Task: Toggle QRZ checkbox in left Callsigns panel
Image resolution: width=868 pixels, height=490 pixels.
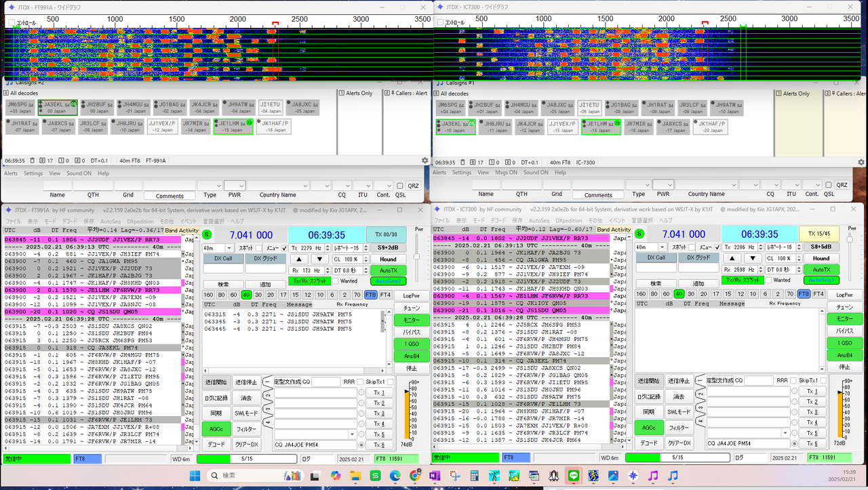Action: click(400, 185)
